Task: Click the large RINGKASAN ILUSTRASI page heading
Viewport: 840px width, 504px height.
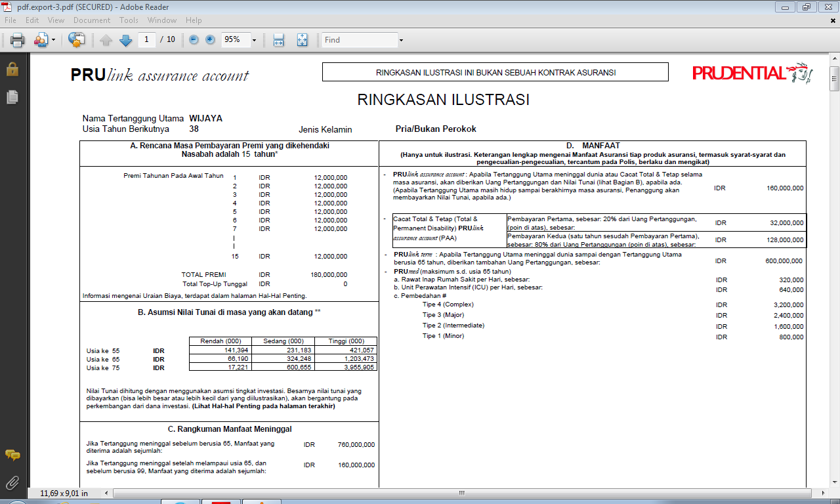Action: point(443,100)
